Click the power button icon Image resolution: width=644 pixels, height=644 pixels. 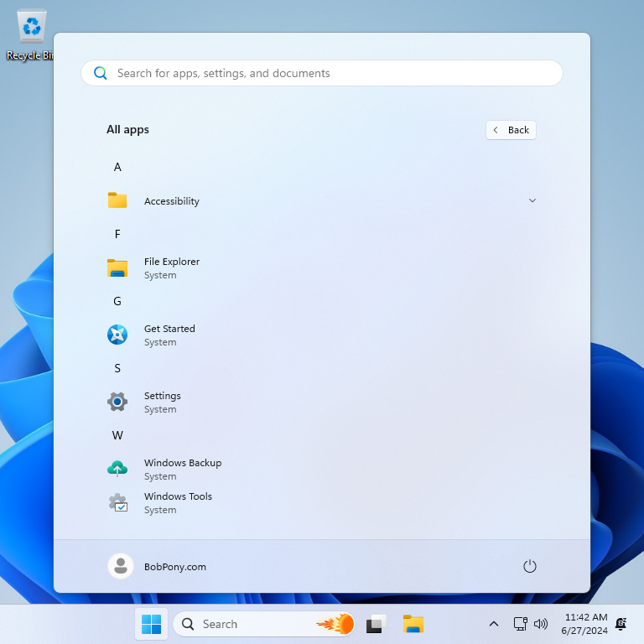529,567
